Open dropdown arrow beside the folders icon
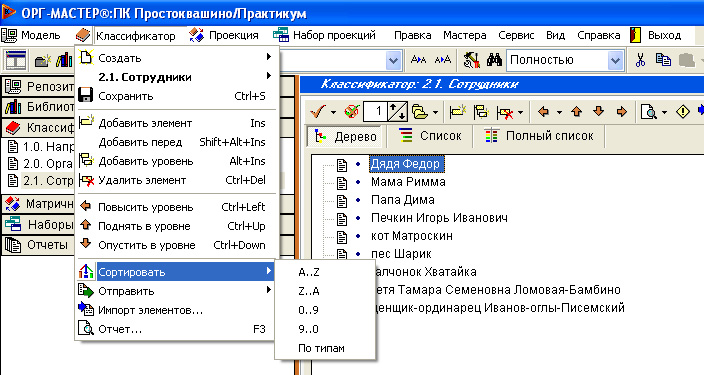Viewport: 704px width, 375px height. (x=435, y=112)
